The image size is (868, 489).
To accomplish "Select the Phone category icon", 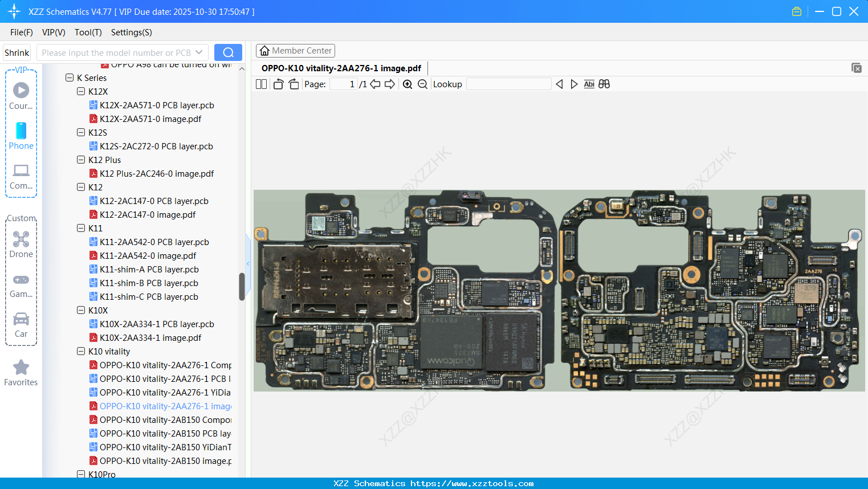I will (x=21, y=136).
